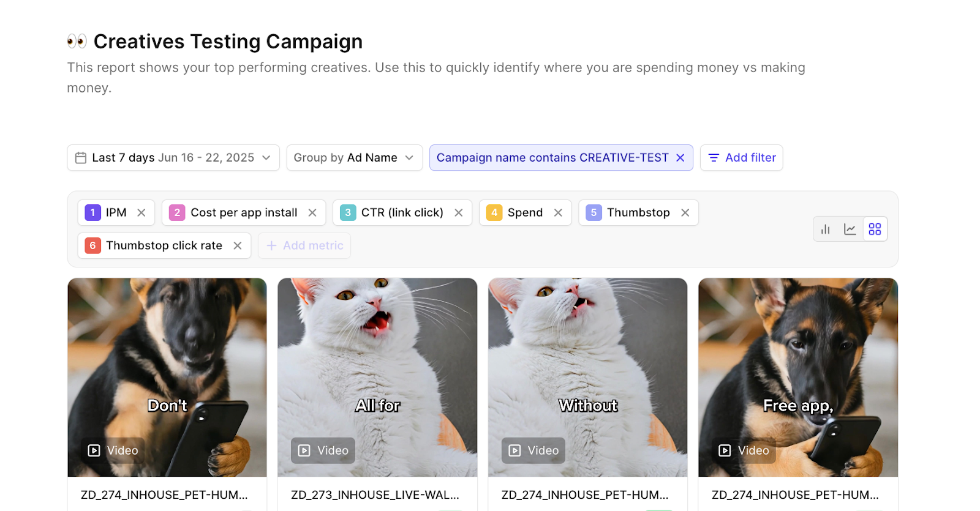
Task: Click the Add filter button
Action: click(x=741, y=158)
